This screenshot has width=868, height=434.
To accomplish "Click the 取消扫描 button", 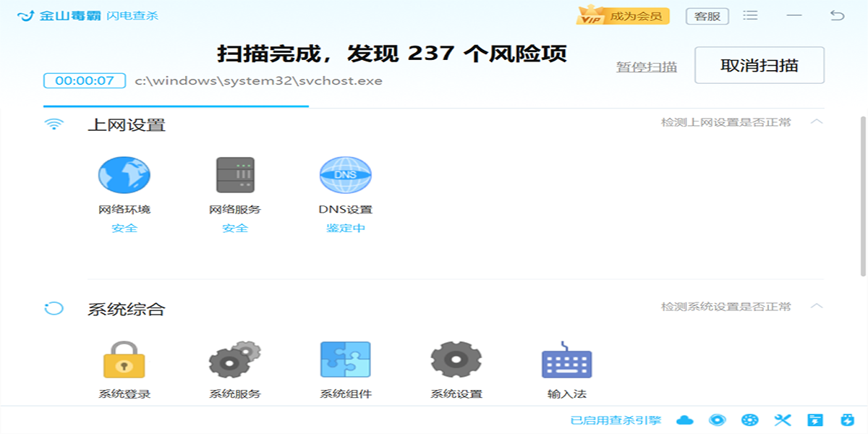I will point(759,65).
